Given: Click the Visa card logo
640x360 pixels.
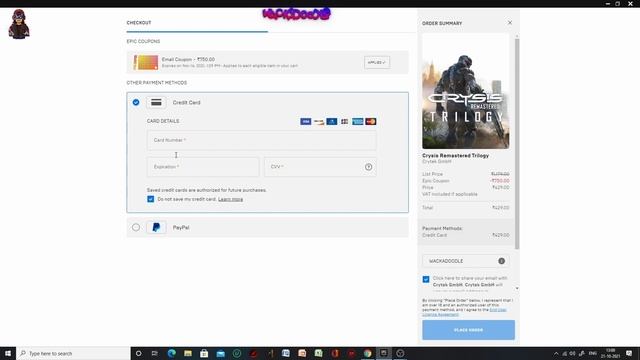Looking at the screenshot, I should point(306,122).
